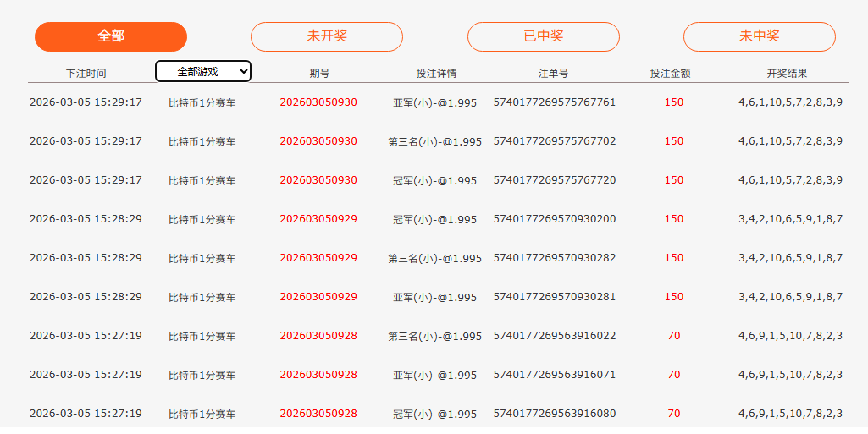Open the 已中奖 tab
868x434 pixels.
(x=543, y=36)
